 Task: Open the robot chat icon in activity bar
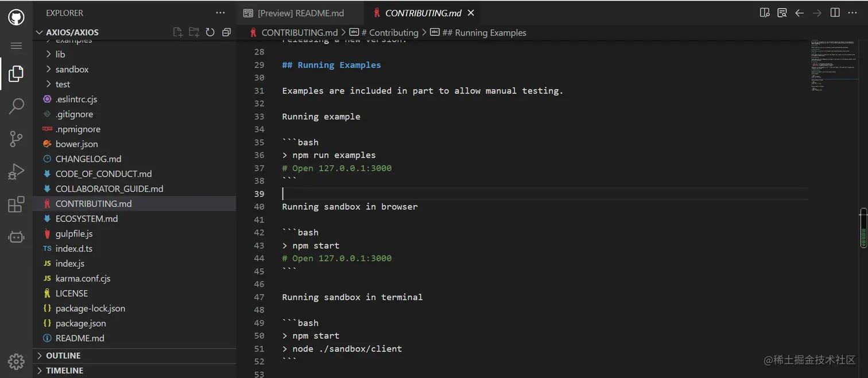pyautogui.click(x=16, y=237)
